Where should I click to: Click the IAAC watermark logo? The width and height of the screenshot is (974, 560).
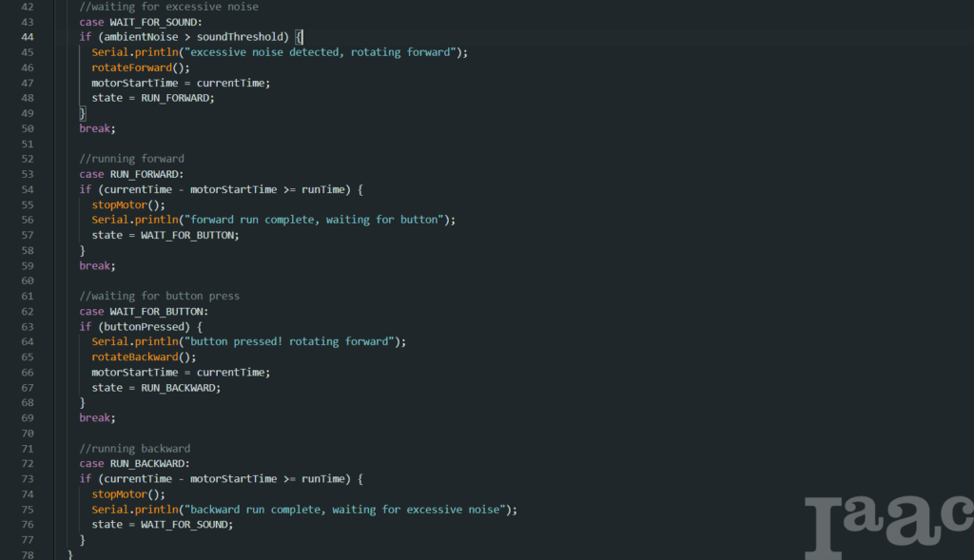pos(886,525)
